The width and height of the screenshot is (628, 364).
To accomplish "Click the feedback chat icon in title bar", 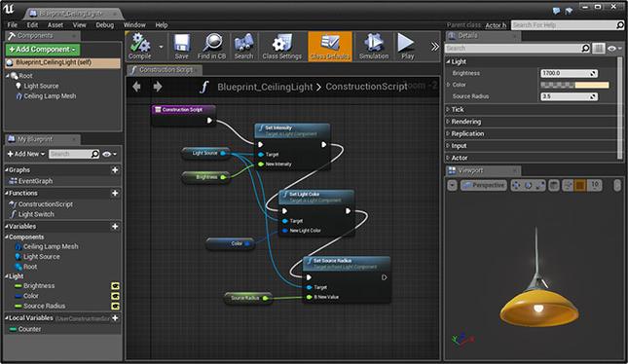I will (x=556, y=11).
